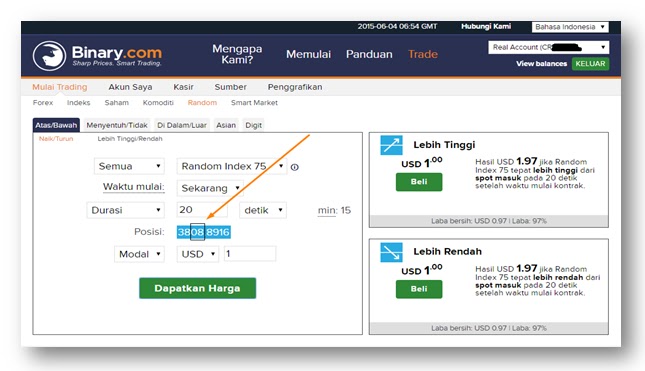
Task: Click the 2015-06-04 06:54 GMT timestamp
Action: click(x=397, y=26)
